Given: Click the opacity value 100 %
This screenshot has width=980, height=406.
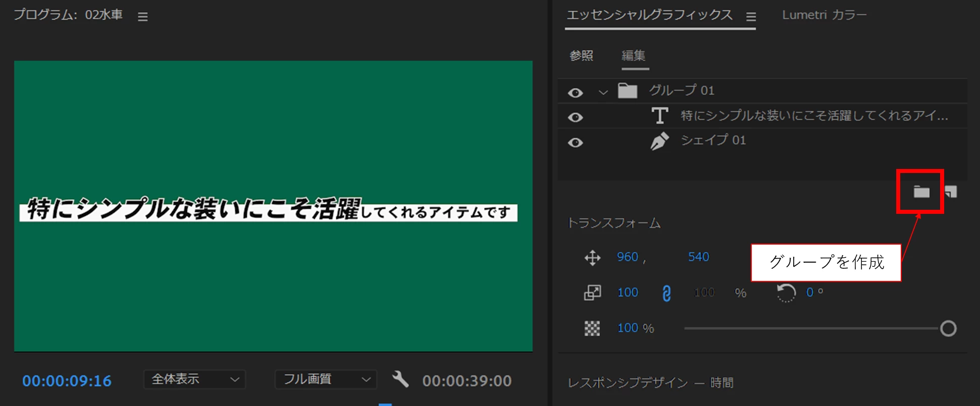Looking at the screenshot, I should click(636, 328).
